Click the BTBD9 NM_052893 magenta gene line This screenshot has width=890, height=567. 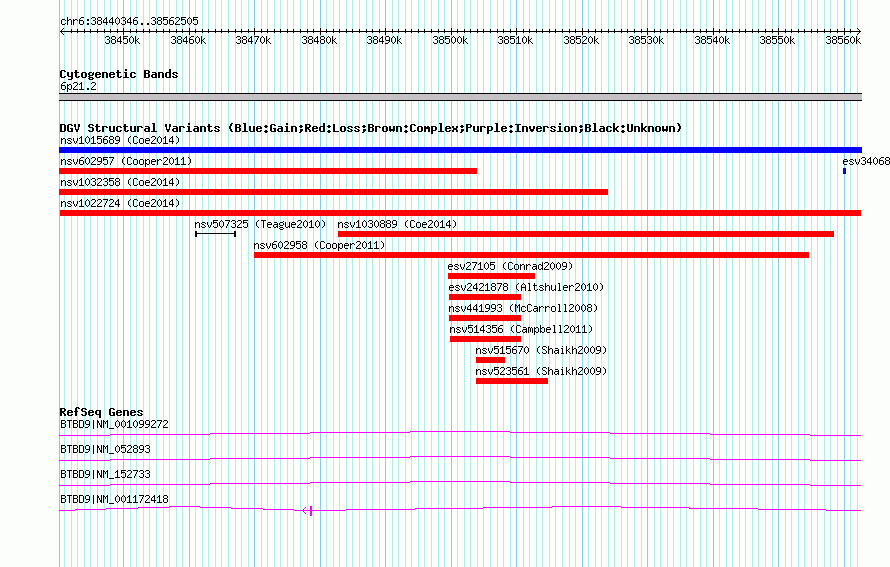(x=460, y=459)
